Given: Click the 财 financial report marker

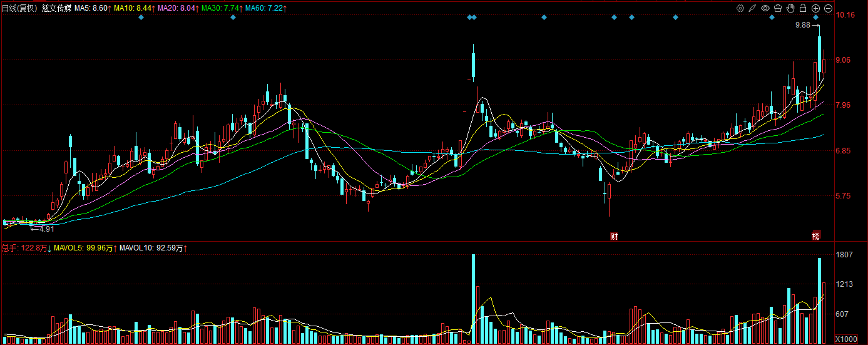Looking at the screenshot, I should (x=615, y=236).
